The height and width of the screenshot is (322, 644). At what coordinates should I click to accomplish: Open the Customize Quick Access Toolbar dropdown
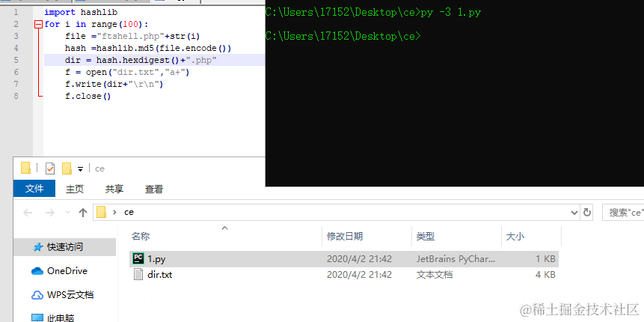[x=81, y=168]
